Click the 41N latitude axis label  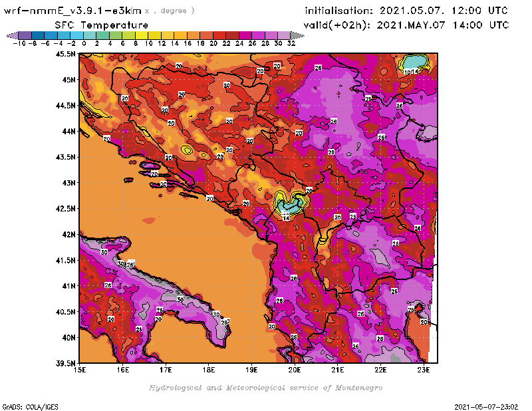(68, 286)
